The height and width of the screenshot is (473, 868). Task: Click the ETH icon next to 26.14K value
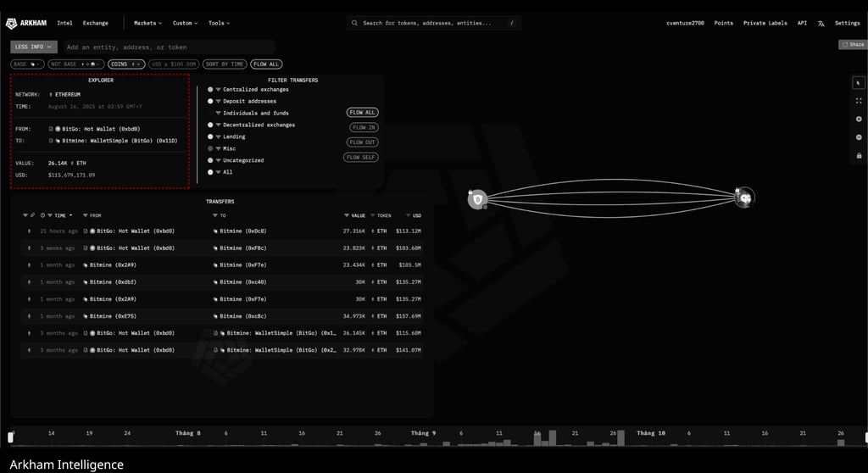pyautogui.click(x=73, y=164)
